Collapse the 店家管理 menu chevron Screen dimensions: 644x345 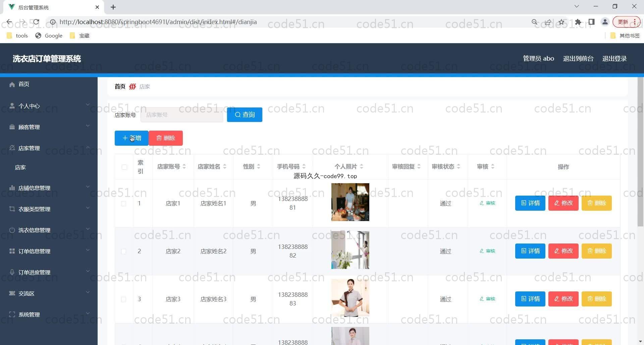(88, 147)
